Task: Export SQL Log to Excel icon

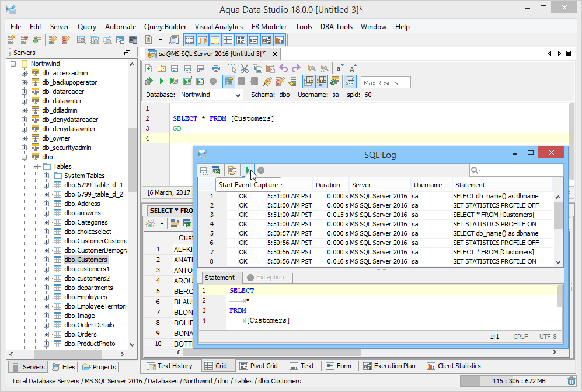Action: 216,170
